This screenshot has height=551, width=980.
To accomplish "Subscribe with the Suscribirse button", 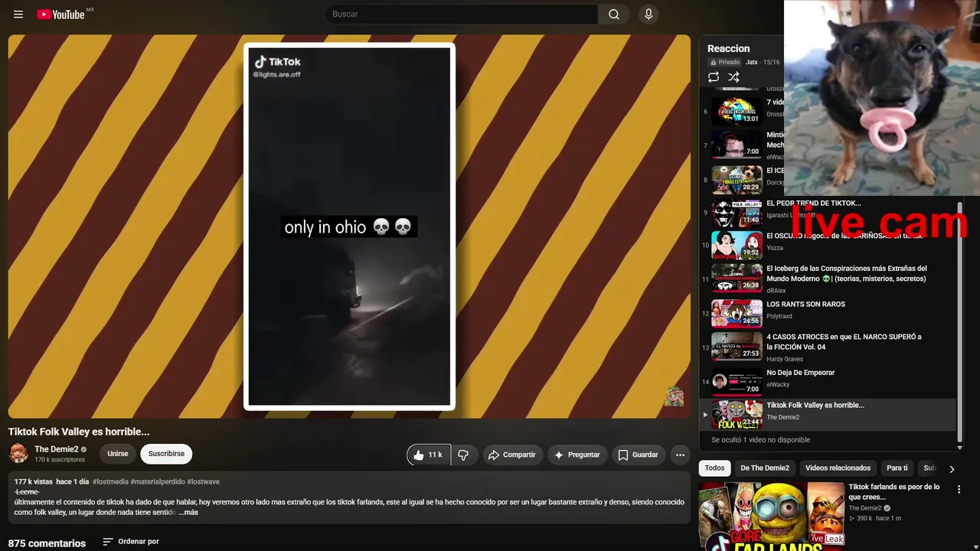I will click(x=166, y=454).
